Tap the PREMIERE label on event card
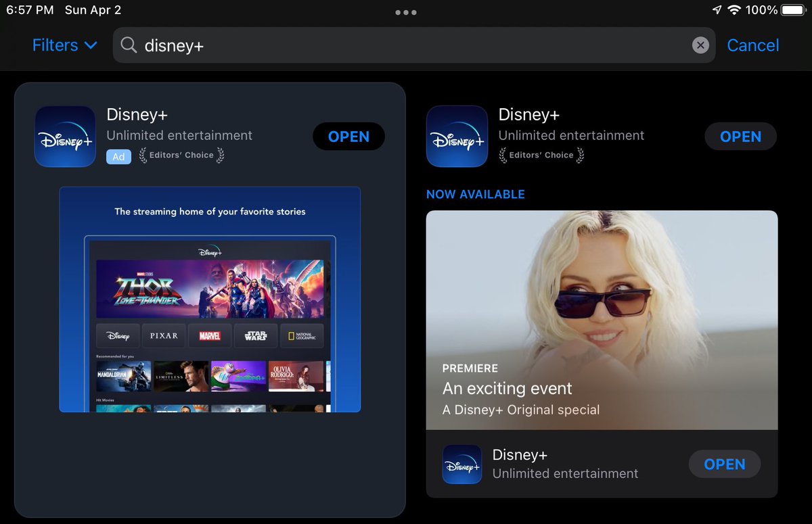812x524 pixels. coord(470,368)
